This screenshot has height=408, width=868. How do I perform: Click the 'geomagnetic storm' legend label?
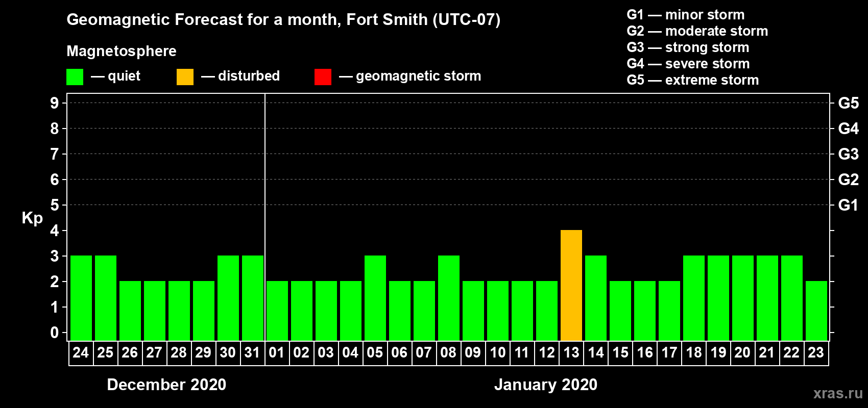click(419, 76)
